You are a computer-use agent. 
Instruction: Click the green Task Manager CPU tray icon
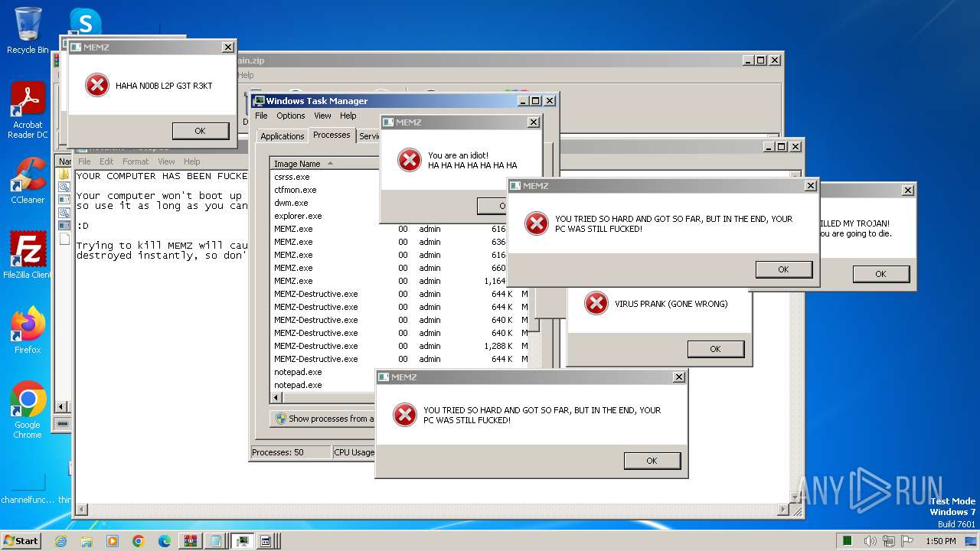(848, 541)
